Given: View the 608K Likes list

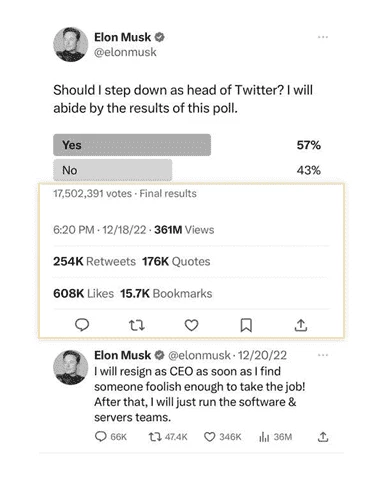Looking at the screenshot, I should pyautogui.click(x=83, y=293).
